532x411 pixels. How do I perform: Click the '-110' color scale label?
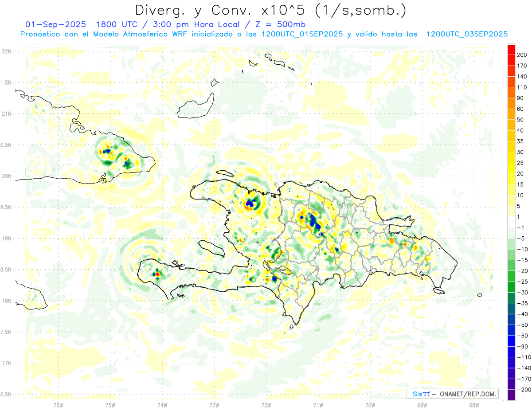[x=523, y=357]
